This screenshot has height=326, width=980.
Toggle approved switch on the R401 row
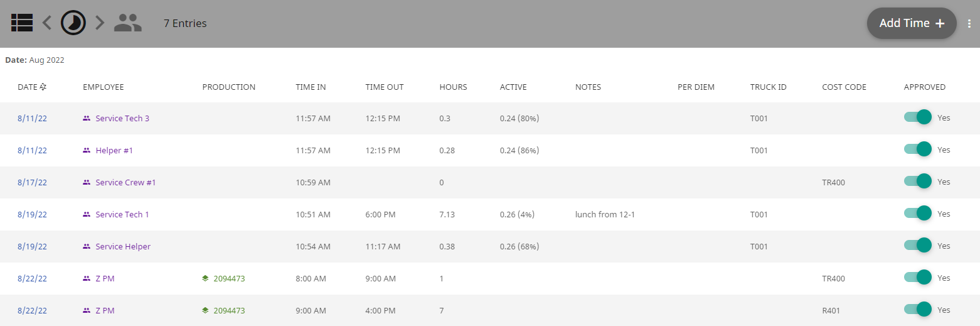pyautogui.click(x=917, y=310)
